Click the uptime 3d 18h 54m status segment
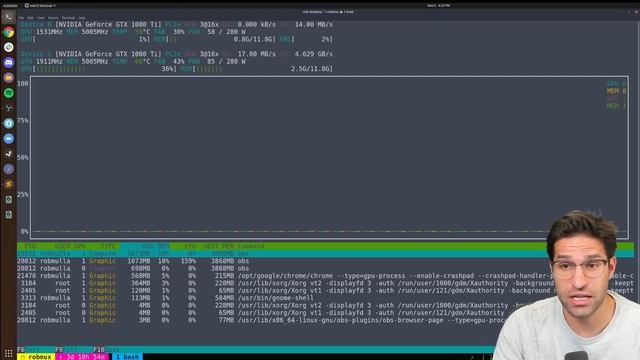Viewport: 640px width, 360px height. click(82, 357)
